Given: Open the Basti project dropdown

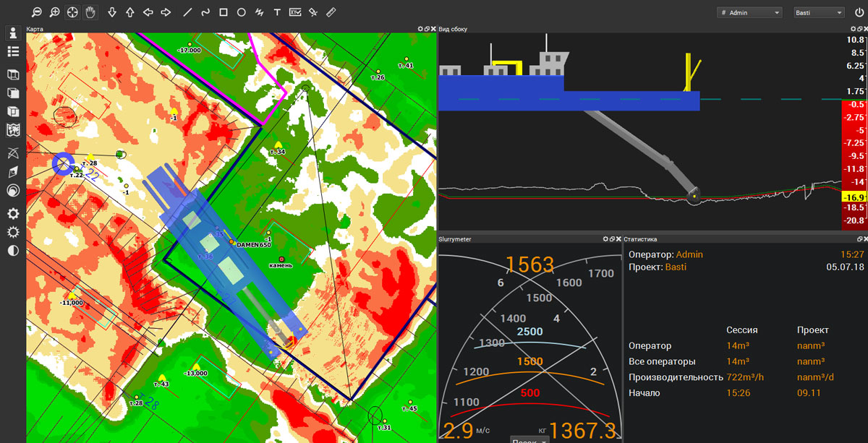Looking at the screenshot, I should pos(818,12).
